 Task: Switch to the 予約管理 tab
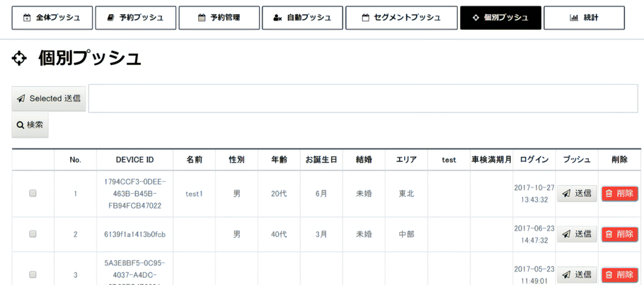(218, 18)
